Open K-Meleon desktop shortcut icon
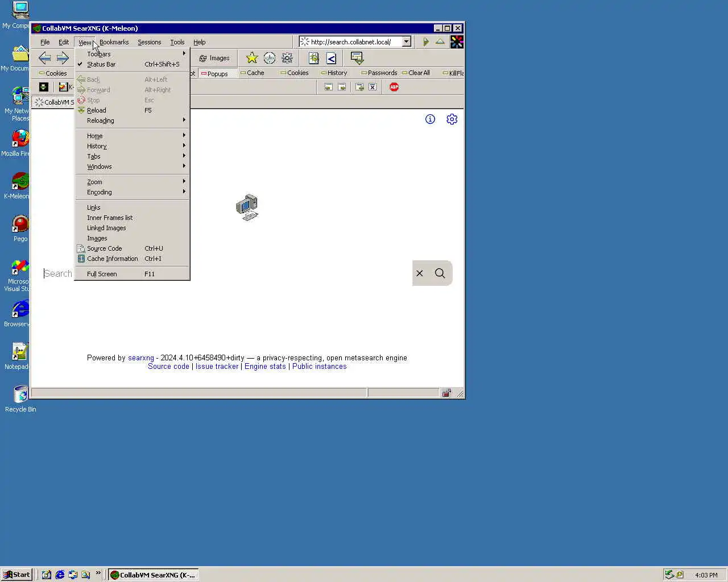The image size is (728, 582). (x=20, y=181)
